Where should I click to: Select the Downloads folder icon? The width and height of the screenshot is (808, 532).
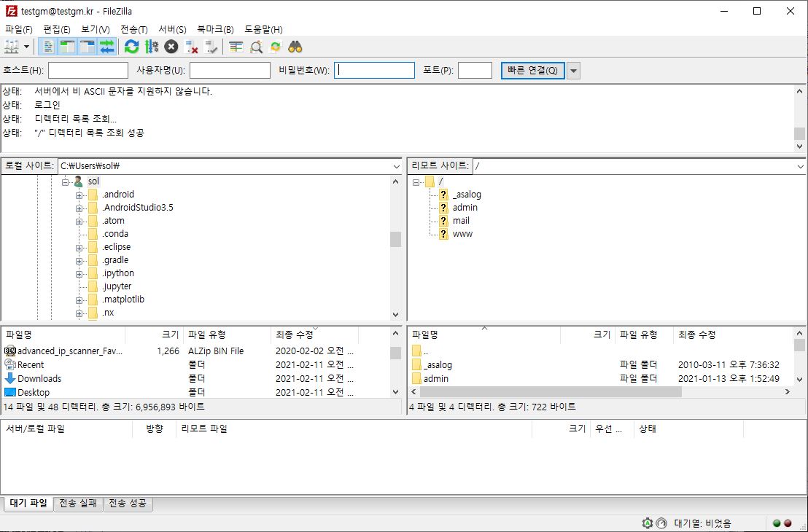pos(9,378)
